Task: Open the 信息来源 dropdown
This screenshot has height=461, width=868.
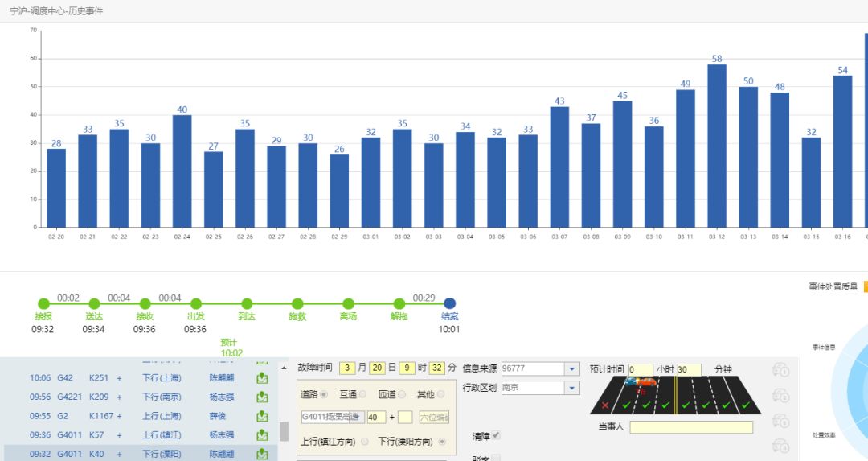Action: (571, 368)
